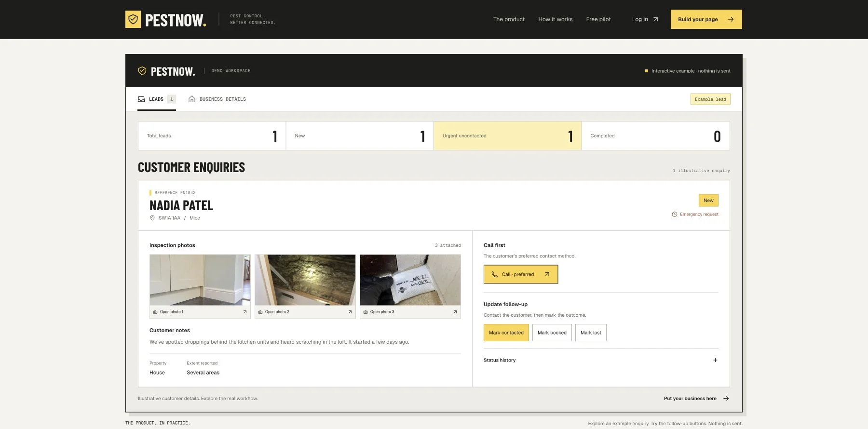Image resolution: width=868 pixels, height=429 pixels.
Task: Click the inbox icon beside Leads
Action: click(141, 99)
